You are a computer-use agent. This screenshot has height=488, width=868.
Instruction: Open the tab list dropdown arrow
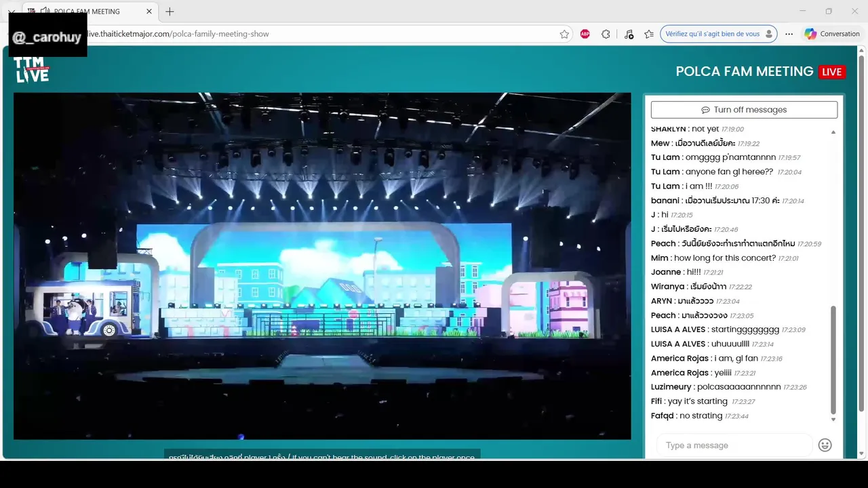tap(11, 12)
